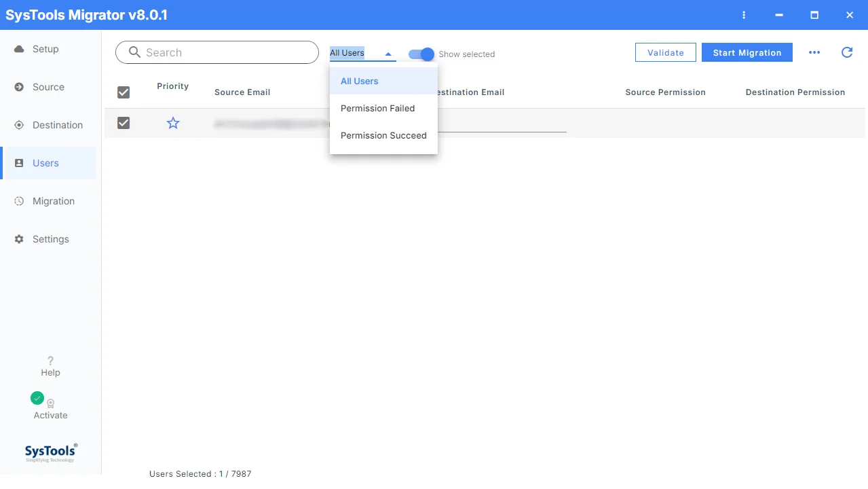Click the filter dropdown arrow
The image size is (868, 489).
coord(388,54)
